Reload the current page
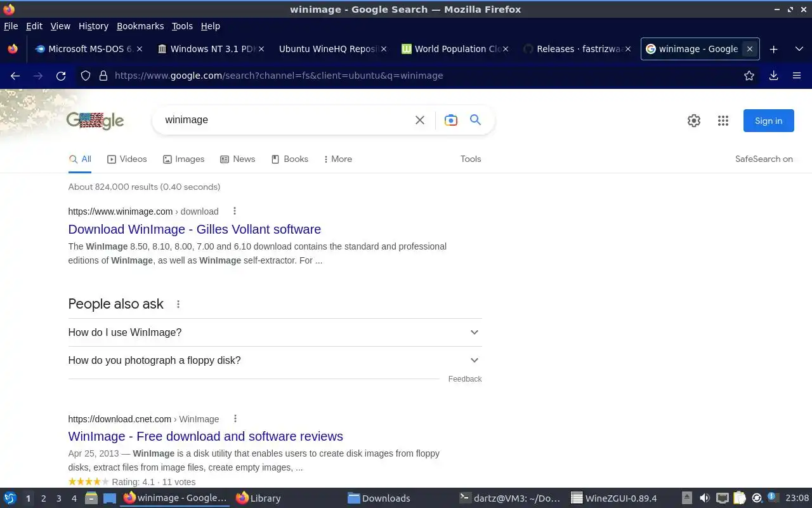812x508 pixels. pos(61,76)
